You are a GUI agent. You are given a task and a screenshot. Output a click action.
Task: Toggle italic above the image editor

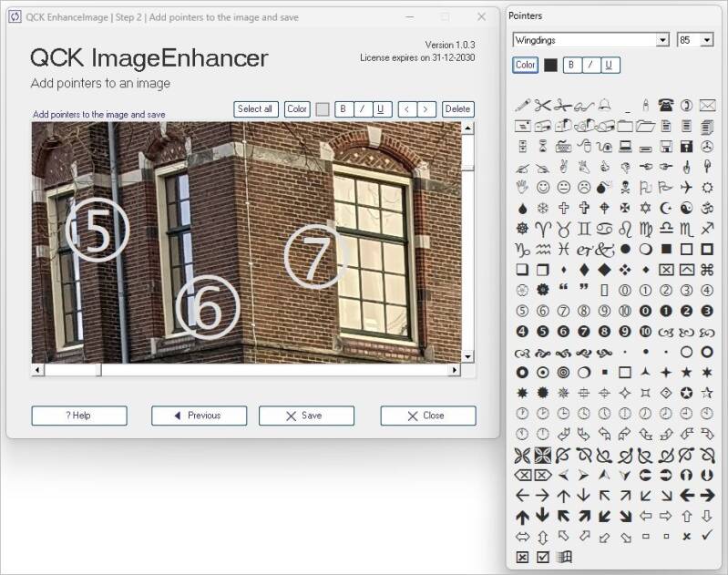point(362,109)
